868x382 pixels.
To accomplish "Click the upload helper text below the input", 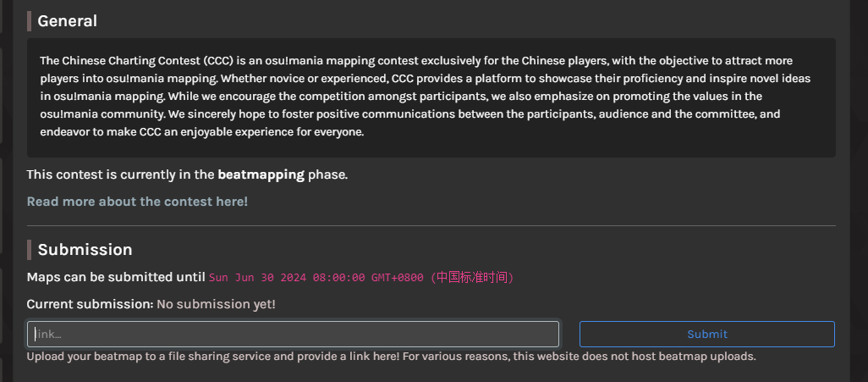I will pyautogui.click(x=392, y=356).
